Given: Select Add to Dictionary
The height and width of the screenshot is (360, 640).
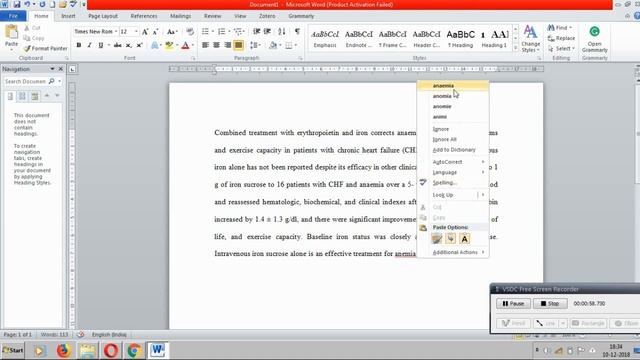Looking at the screenshot, I should pos(453,150).
